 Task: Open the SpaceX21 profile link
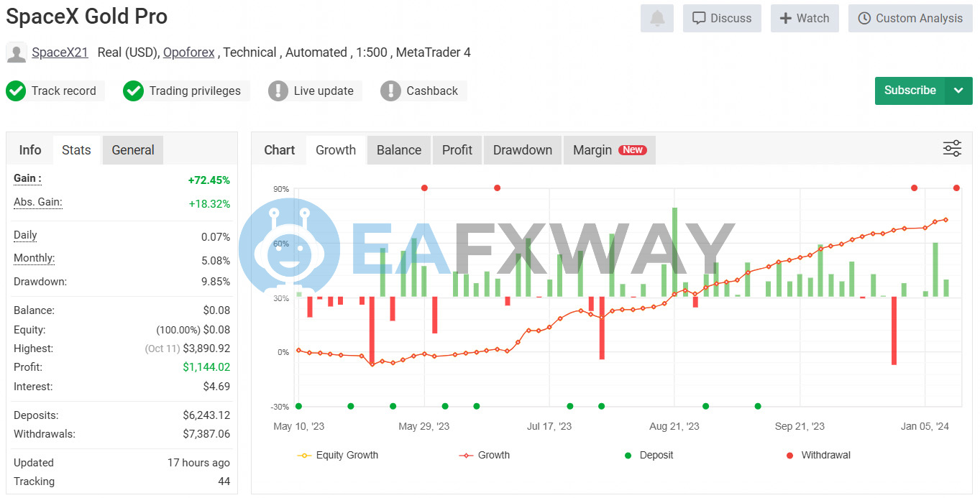point(60,52)
